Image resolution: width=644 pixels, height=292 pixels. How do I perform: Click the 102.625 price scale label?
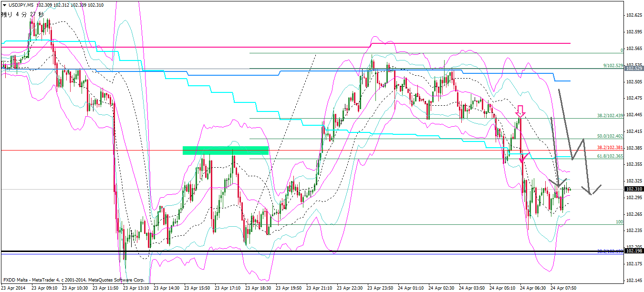634,15
